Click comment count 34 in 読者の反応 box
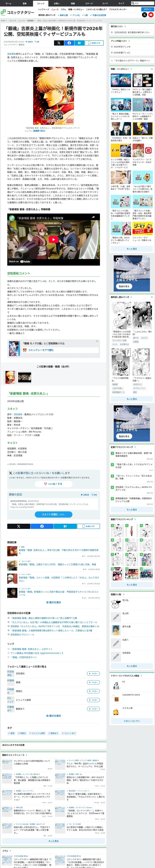This screenshot has width=155, height=868. coord(94,495)
